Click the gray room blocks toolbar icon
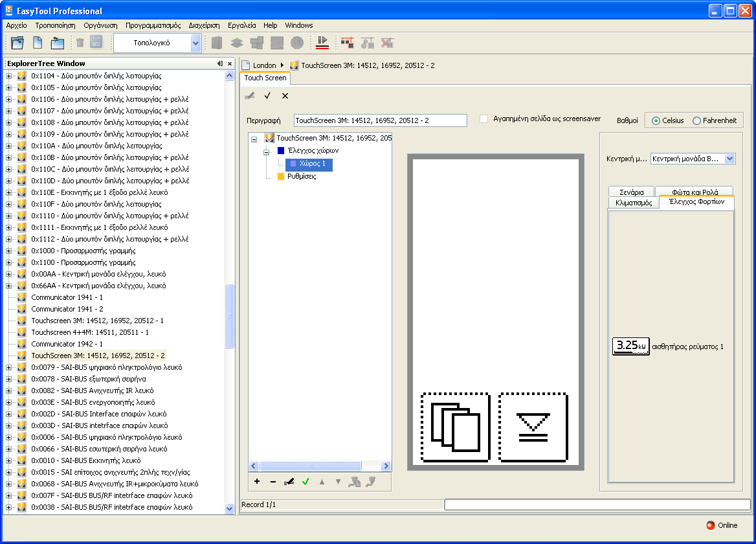Image resolution: width=756 pixels, height=544 pixels. pos(257,43)
